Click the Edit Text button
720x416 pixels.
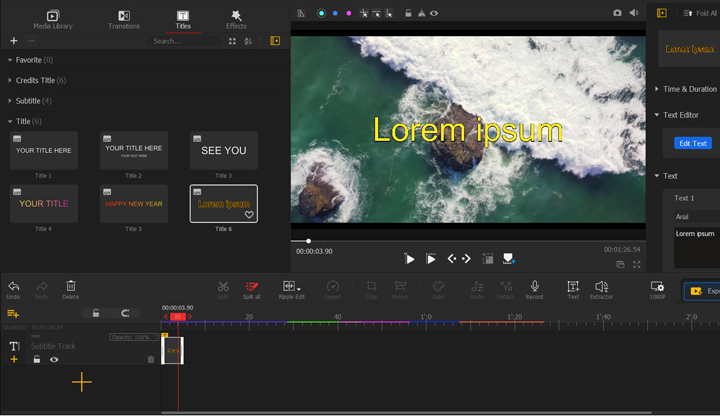pyautogui.click(x=692, y=143)
